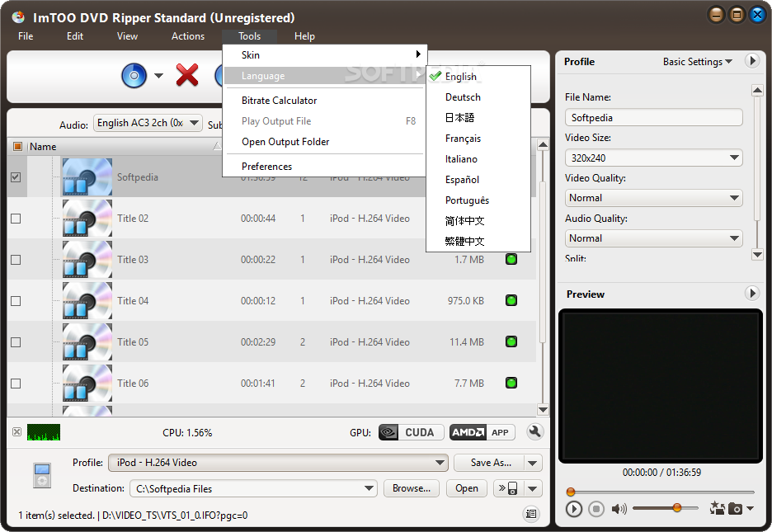772x532 pixels.
Task: Click the AMD APP button
Action: pyautogui.click(x=482, y=432)
